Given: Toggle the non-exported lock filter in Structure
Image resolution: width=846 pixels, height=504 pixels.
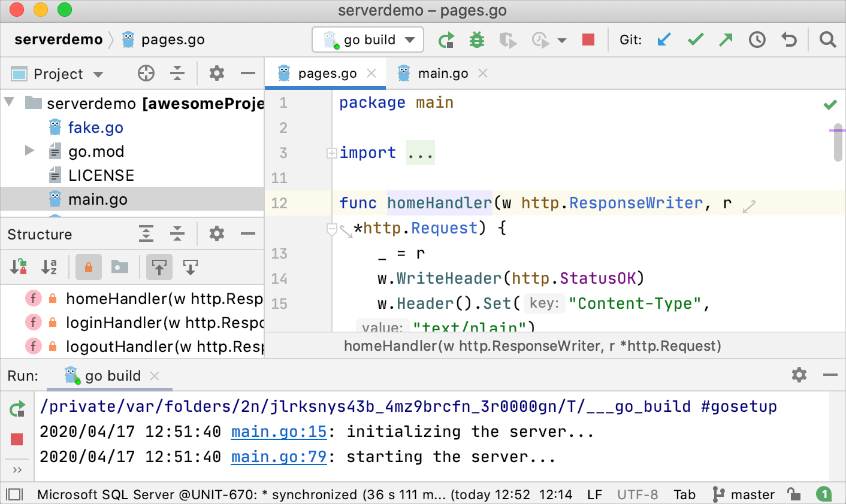Looking at the screenshot, I should point(89,267).
